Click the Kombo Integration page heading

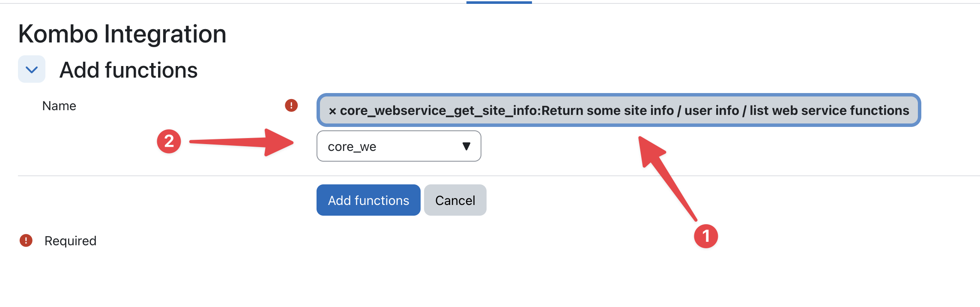tap(122, 34)
